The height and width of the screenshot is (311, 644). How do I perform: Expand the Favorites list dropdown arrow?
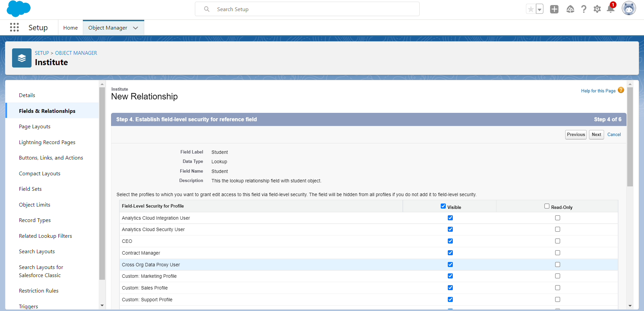click(x=539, y=9)
